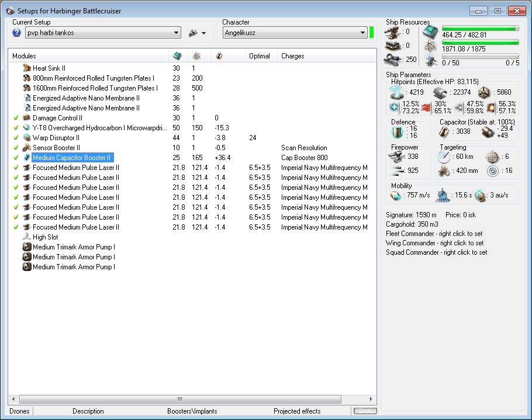Click the ship setup icon beside setup dropdown
Viewport: 532px width, 420px height.
coord(193,33)
